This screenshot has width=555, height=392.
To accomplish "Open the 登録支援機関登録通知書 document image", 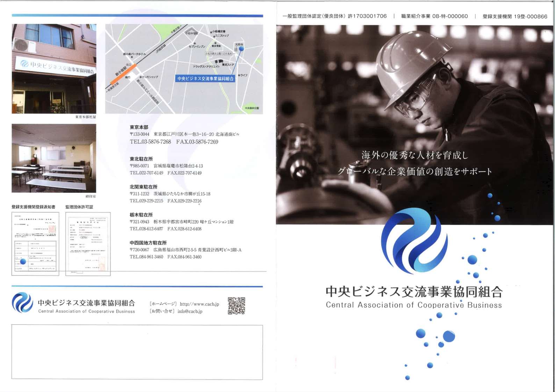I will (x=35, y=244).
